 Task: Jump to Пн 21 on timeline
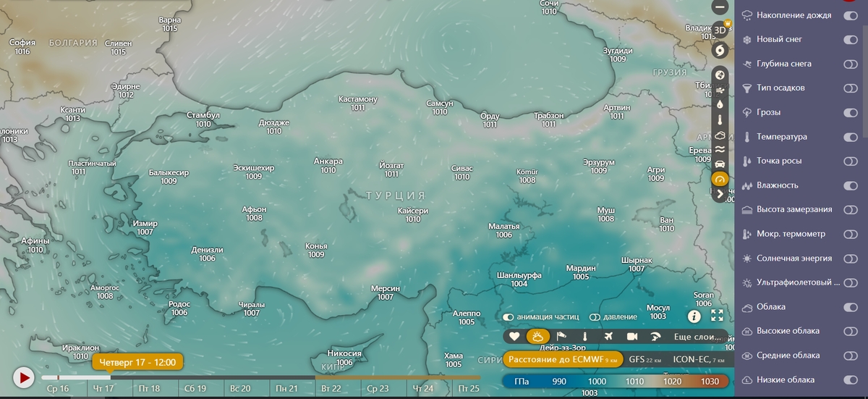tap(286, 389)
